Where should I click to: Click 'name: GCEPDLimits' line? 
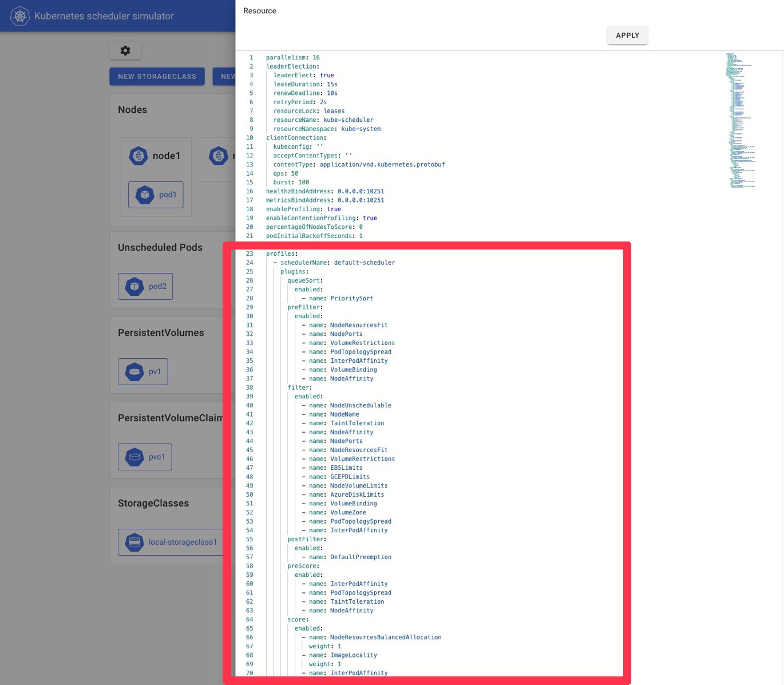point(336,477)
